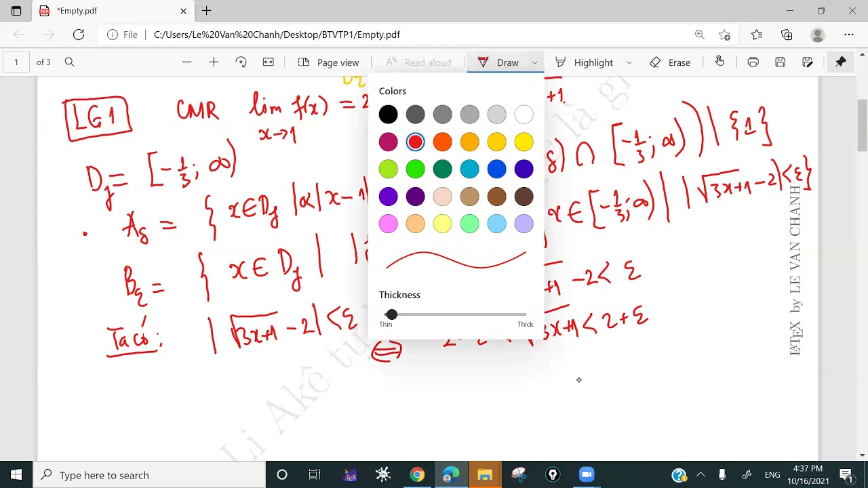Zoom in the PDF

point(214,62)
